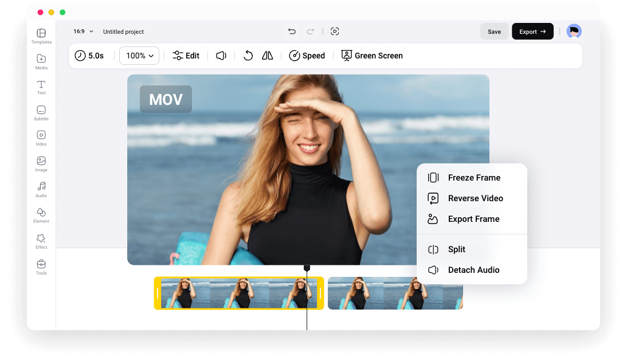Click the rotate icon in toolbar
This screenshot has height=364, width=627.
pos(248,56)
